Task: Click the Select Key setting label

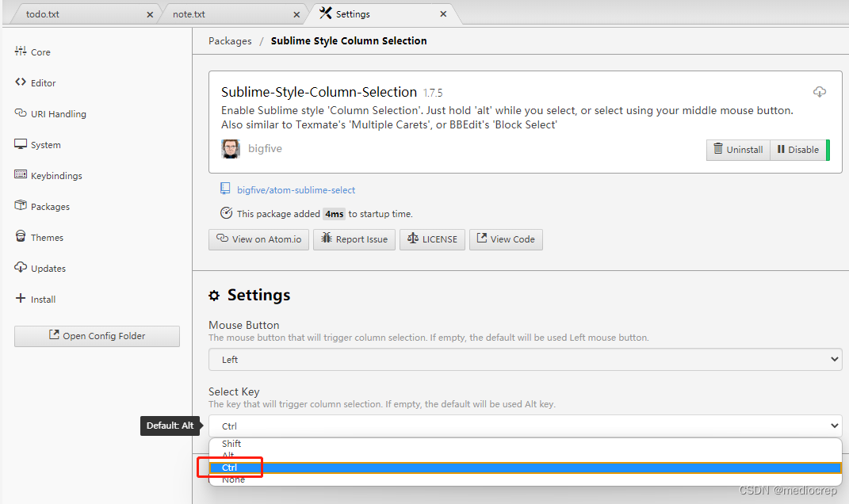Action: [234, 391]
